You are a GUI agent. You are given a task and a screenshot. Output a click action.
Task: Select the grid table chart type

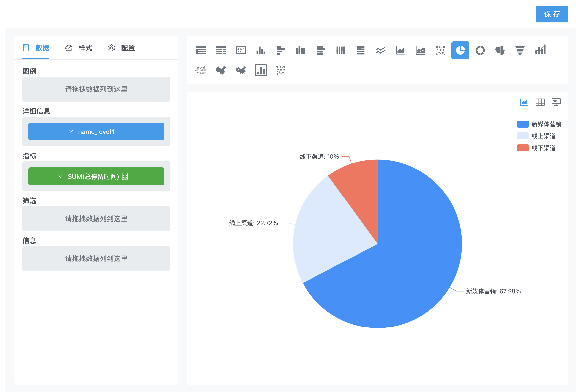click(x=221, y=50)
